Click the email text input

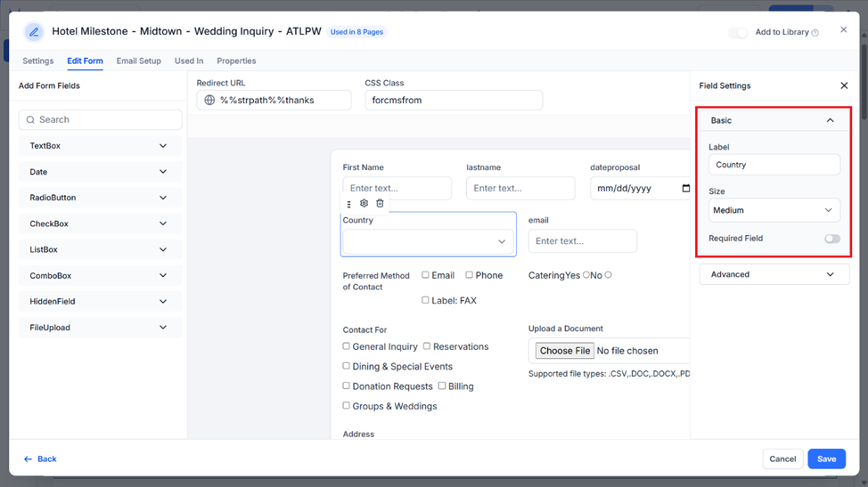[x=582, y=241]
